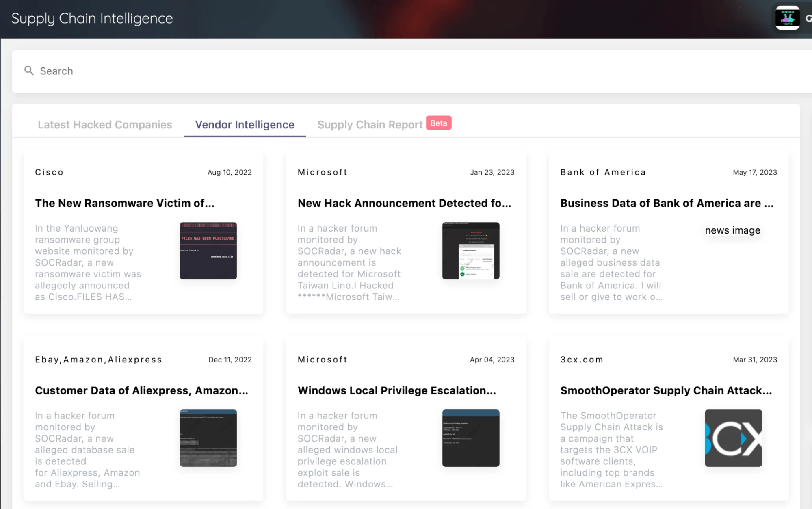This screenshot has height=509, width=812.
Task: Click the Cisco vendor label
Action: tap(49, 172)
